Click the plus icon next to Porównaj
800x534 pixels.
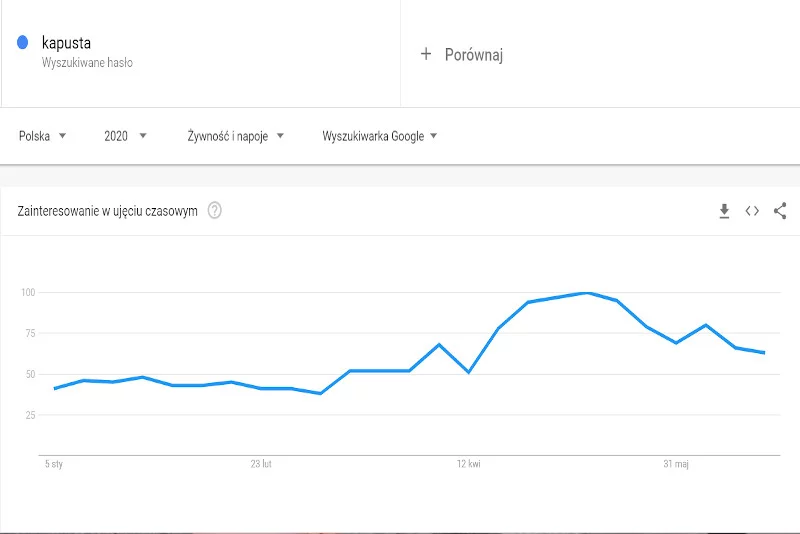click(x=426, y=54)
